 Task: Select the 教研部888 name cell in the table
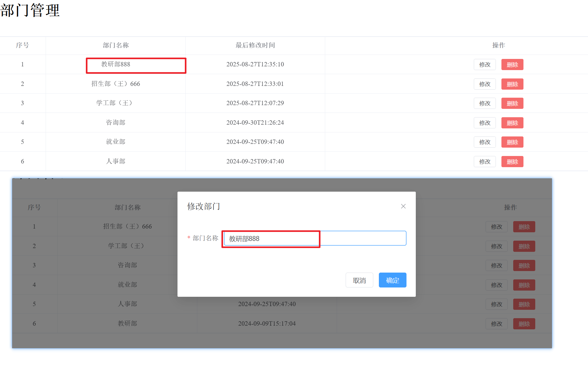[x=116, y=65]
